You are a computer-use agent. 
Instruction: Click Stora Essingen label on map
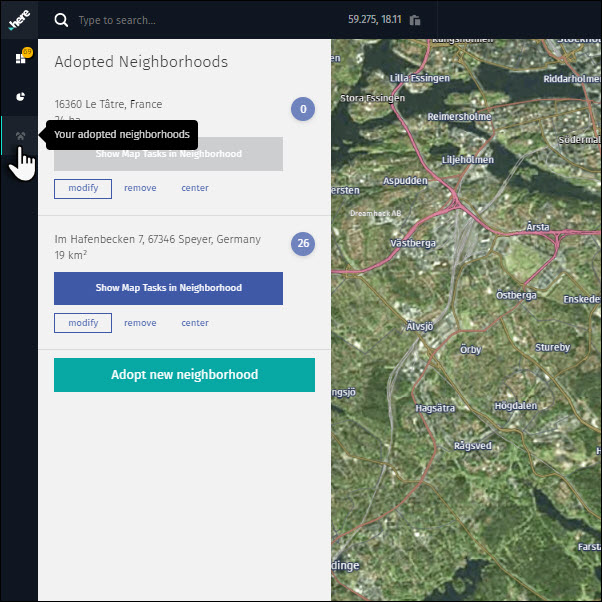click(372, 98)
